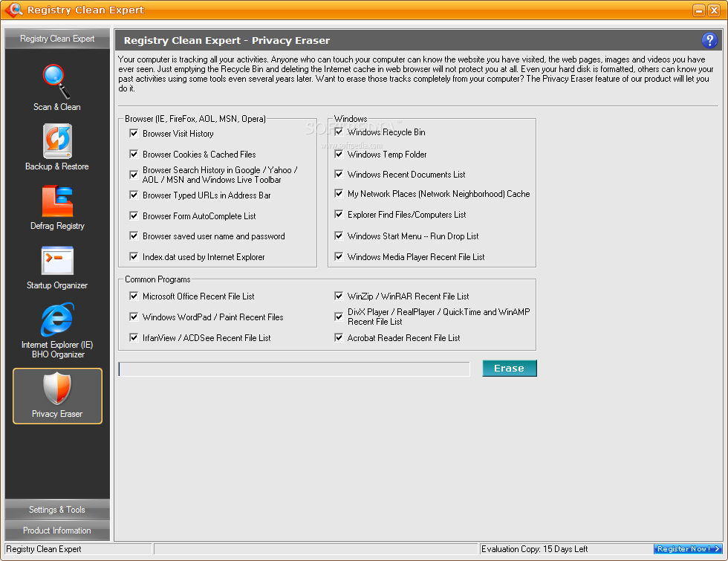Toggle Windows WordPad / Paint Recent Files
Screen dimensions: 728x561
[134, 317]
